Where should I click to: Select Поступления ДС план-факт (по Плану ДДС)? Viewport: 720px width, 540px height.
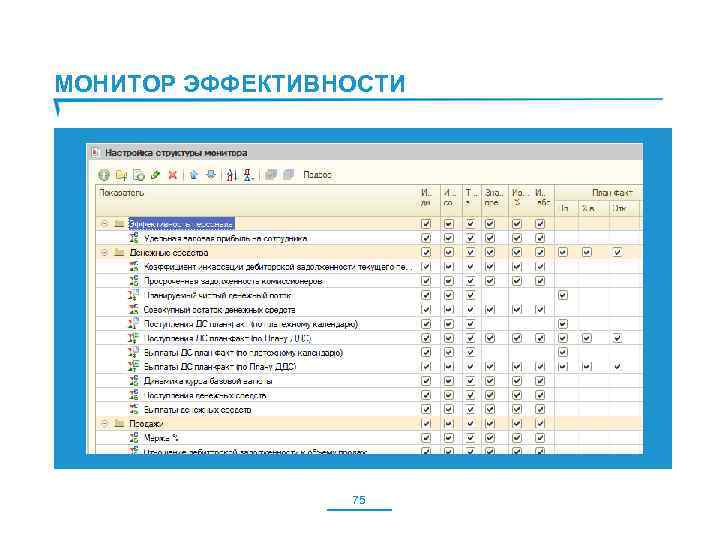coord(228,338)
